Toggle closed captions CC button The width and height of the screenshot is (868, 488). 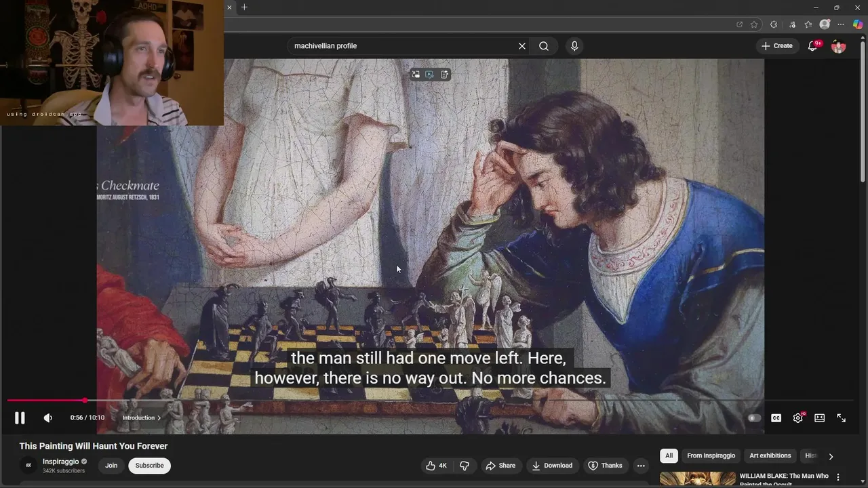click(776, 418)
